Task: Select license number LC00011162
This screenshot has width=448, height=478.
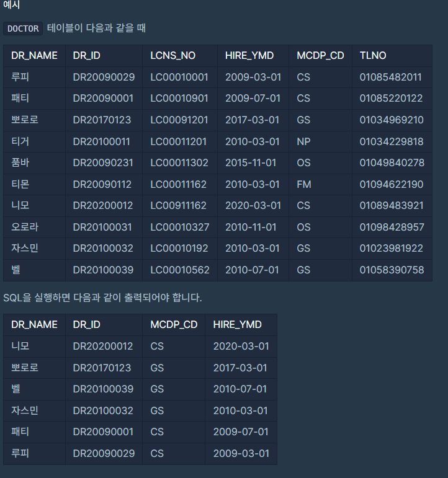Action: [179, 184]
